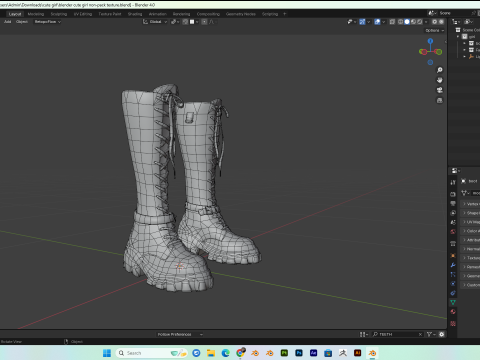Open the gizmo settings dropdown arrow
Screen dimensions: 480x360
pyautogui.click(x=369, y=22)
